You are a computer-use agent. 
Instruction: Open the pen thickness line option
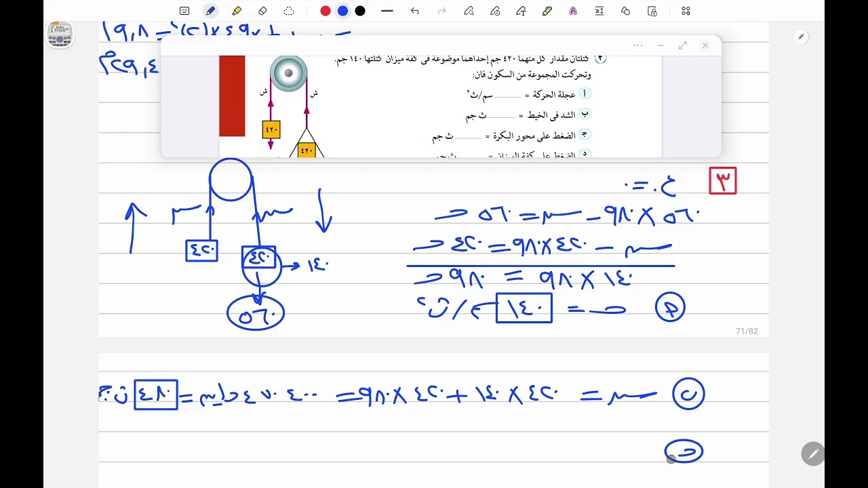coord(387,11)
